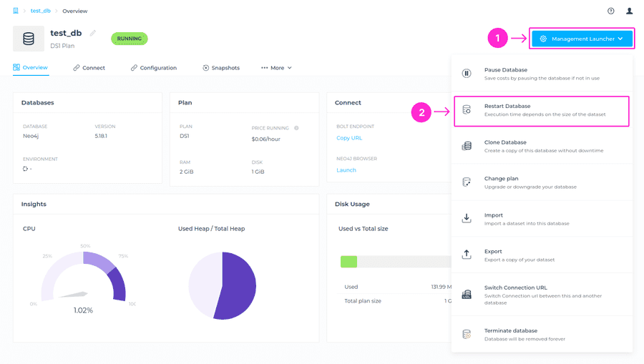Switch to the Connect tab
Image resolution: width=644 pixels, height=364 pixels.
coord(89,68)
